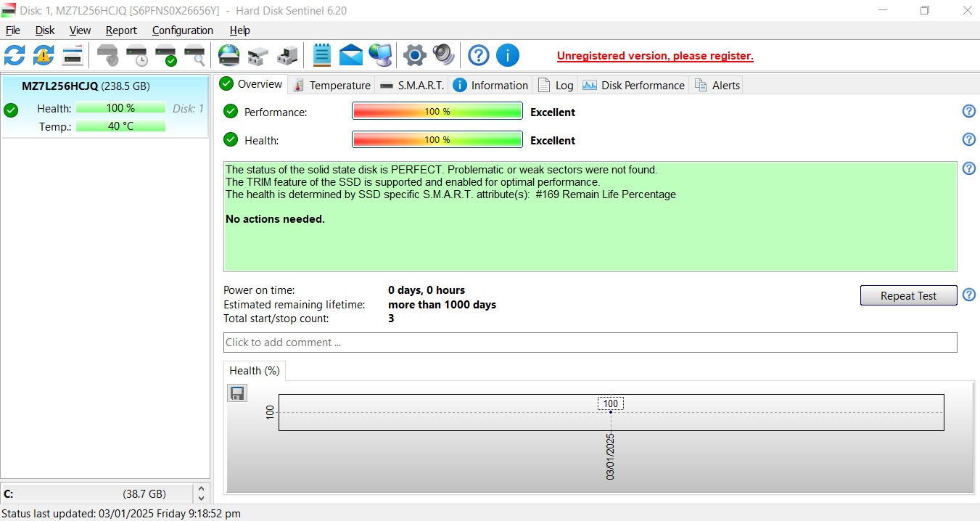Click the 'Status last updated' status bar text

point(121,513)
